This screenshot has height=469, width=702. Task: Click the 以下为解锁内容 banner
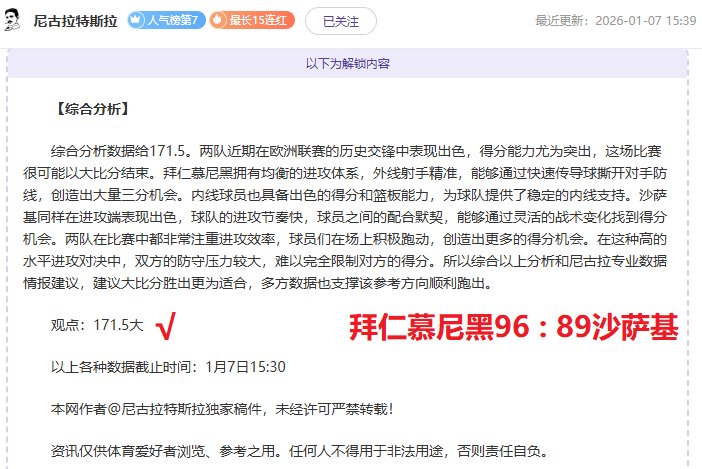coord(348,63)
